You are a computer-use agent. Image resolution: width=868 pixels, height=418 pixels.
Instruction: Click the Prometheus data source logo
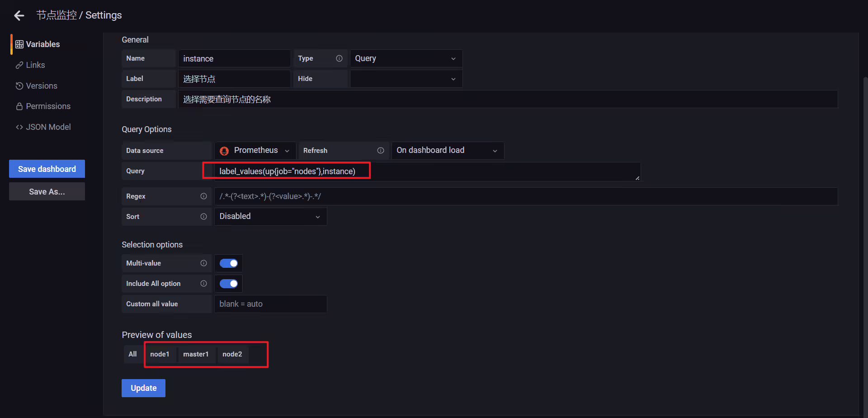point(224,151)
